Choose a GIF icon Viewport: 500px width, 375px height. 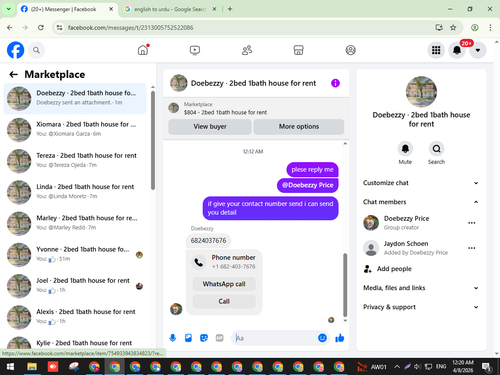pyautogui.click(x=219, y=338)
